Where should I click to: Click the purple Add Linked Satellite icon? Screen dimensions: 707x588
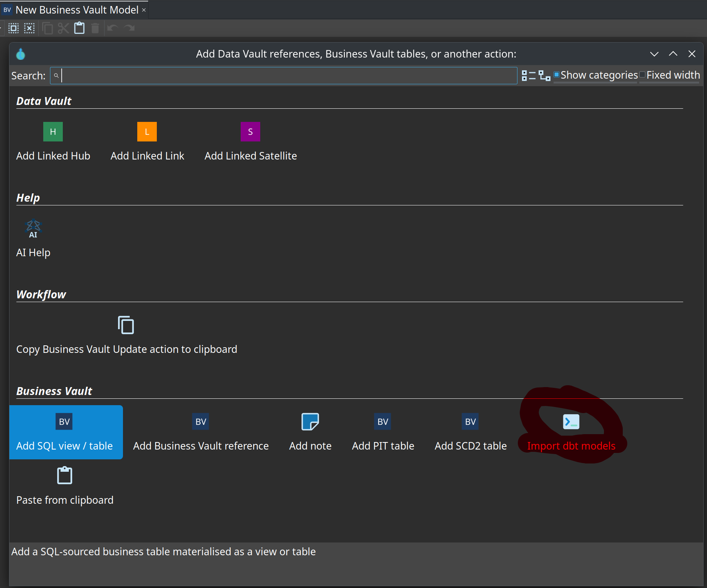250,132
